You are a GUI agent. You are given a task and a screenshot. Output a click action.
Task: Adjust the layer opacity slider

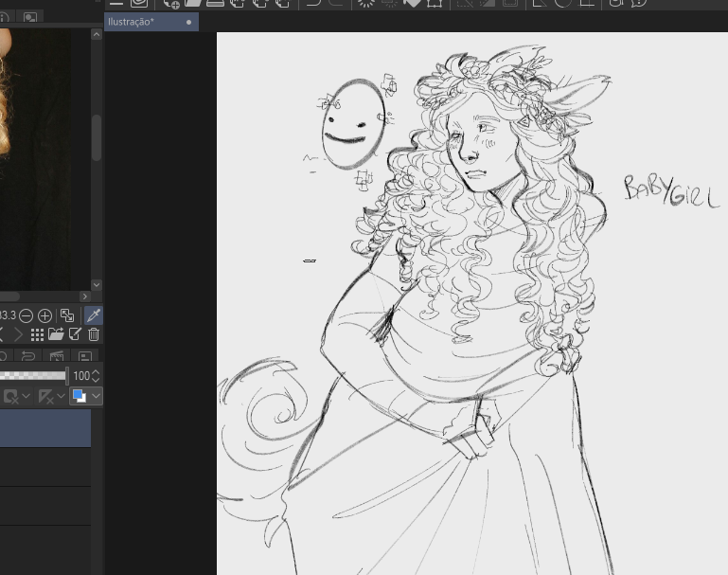pos(32,376)
